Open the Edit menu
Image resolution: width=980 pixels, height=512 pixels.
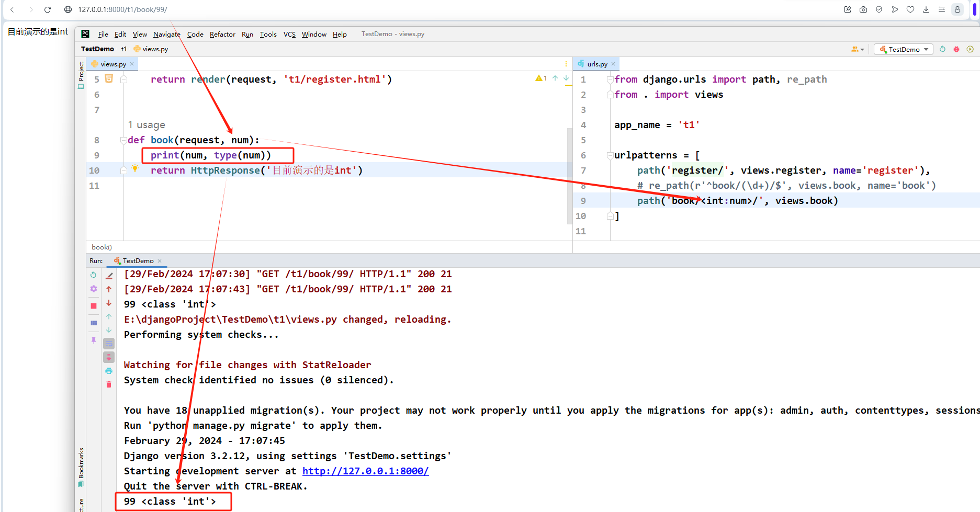(120, 34)
